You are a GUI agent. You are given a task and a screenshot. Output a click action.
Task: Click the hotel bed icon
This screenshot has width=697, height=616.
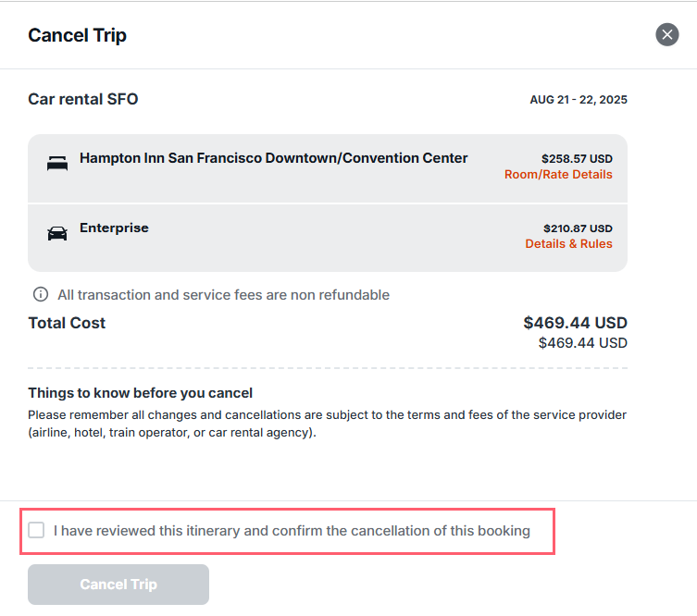tap(57, 163)
